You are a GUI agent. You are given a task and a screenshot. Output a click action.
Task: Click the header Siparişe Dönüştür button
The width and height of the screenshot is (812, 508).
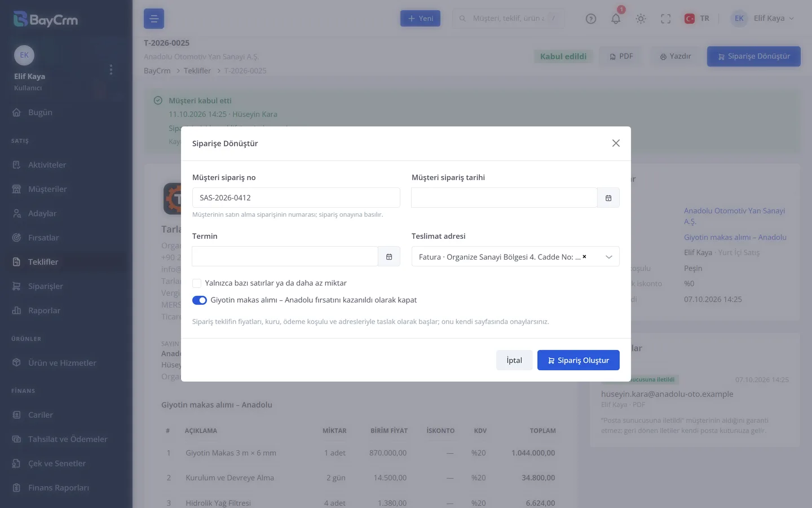coord(753,56)
